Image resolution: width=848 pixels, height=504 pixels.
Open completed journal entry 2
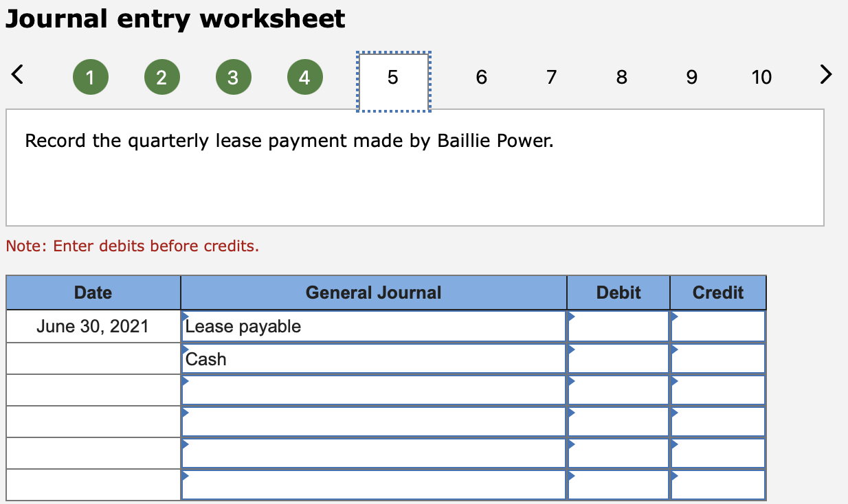161,78
